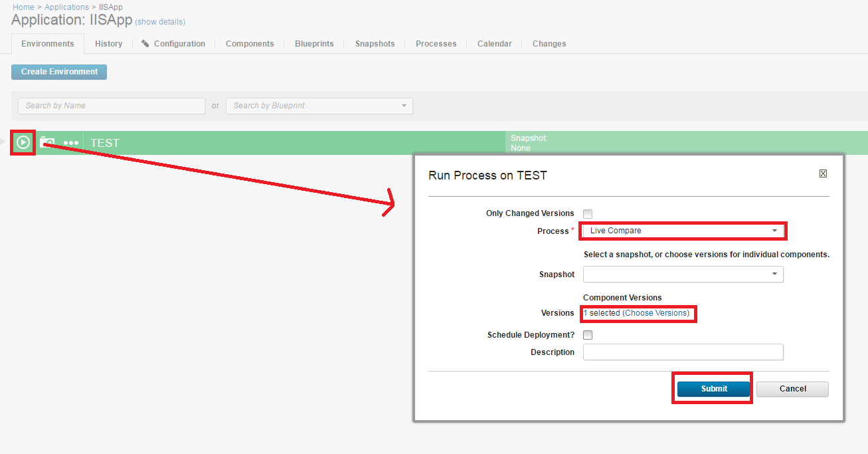Close the Run Process dialog with X icon
This screenshot has width=868, height=454.
tap(823, 174)
